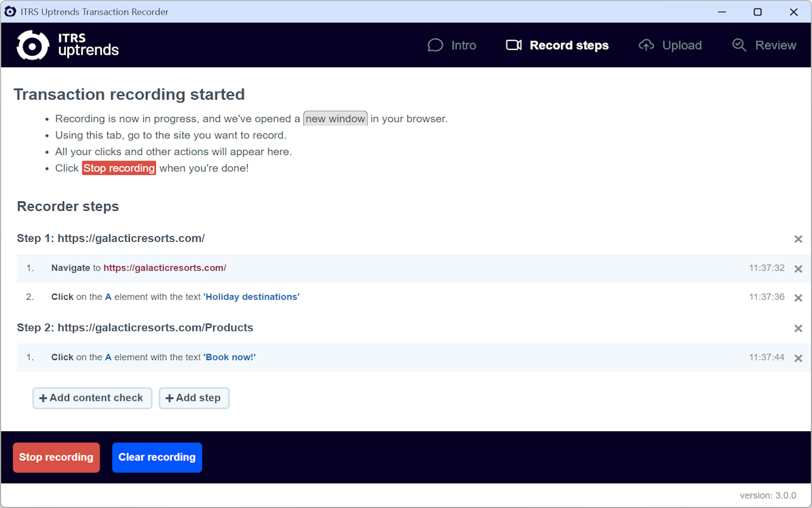Click the Intro speech bubble icon
Viewport: 812px width, 508px height.
(435, 45)
